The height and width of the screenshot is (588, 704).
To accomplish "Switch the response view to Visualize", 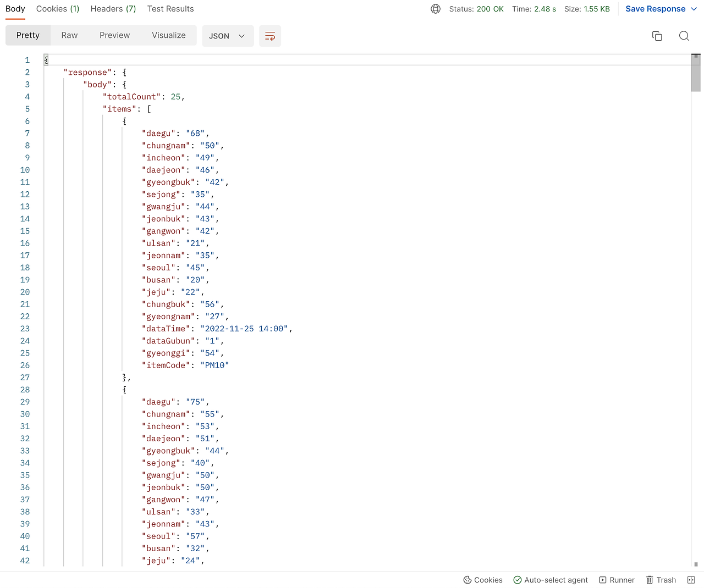I will coord(168,35).
